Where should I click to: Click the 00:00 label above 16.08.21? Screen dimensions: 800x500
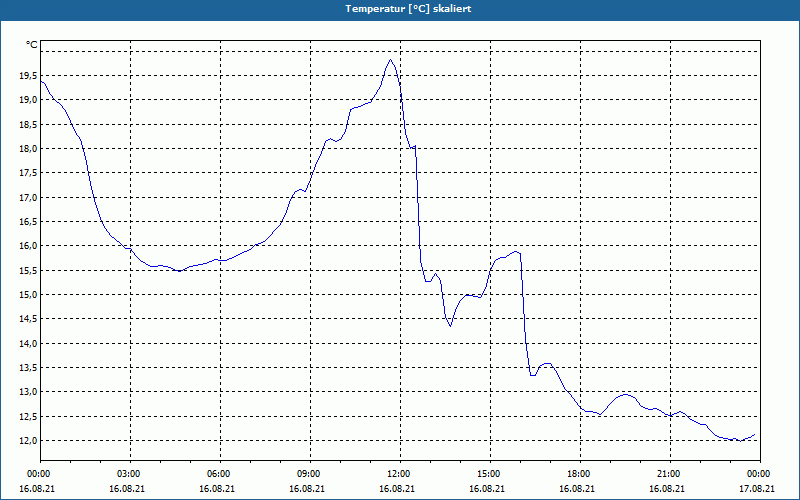[x=37, y=474]
